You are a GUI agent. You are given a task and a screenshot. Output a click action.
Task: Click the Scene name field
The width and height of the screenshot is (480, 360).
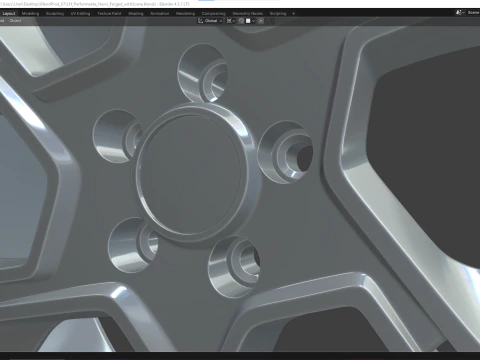coord(473,13)
